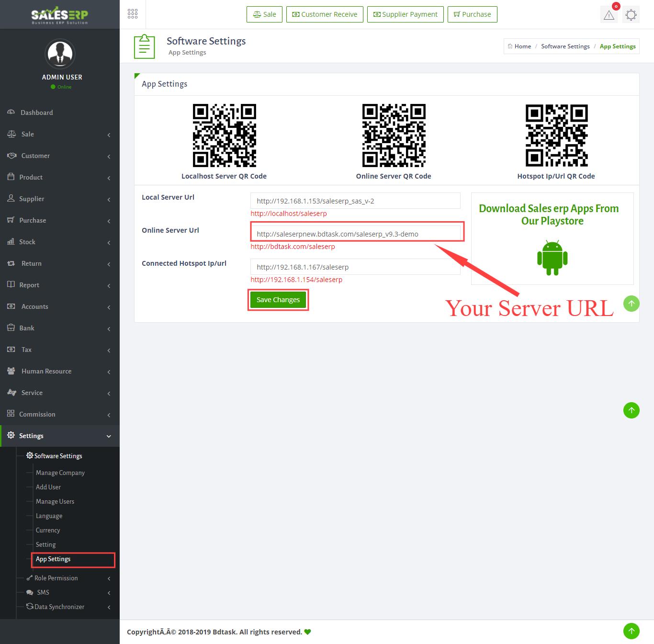Click the Online Server Url input field
This screenshot has width=654, height=644.
click(355, 234)
